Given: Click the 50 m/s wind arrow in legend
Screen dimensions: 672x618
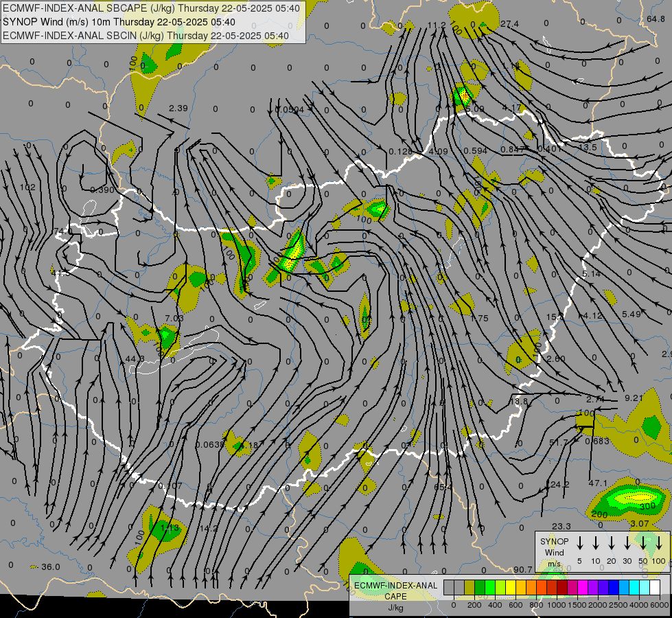Looking at the screenshot, I should (x=643, y=542).
